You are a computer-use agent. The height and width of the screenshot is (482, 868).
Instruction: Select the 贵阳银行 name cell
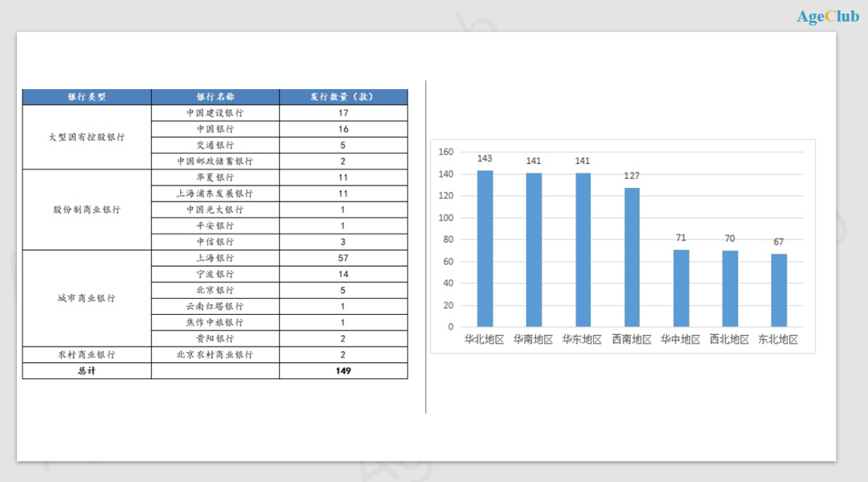(215, 338)
